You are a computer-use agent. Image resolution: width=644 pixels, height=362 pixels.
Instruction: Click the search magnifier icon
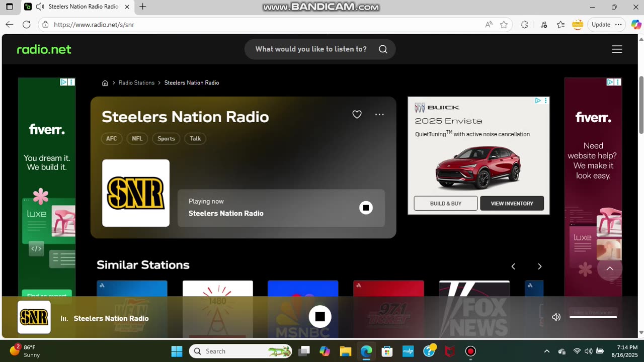(x=383, y=49)
